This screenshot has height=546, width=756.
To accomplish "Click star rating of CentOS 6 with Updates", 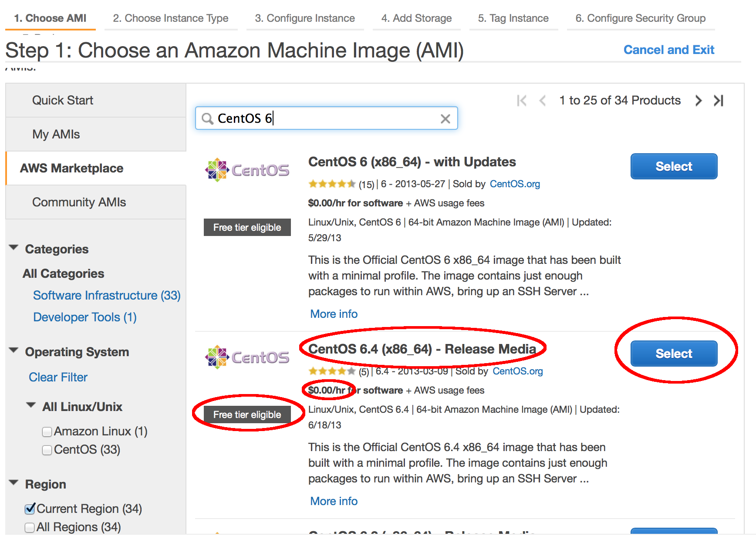I will click(332, 184).
